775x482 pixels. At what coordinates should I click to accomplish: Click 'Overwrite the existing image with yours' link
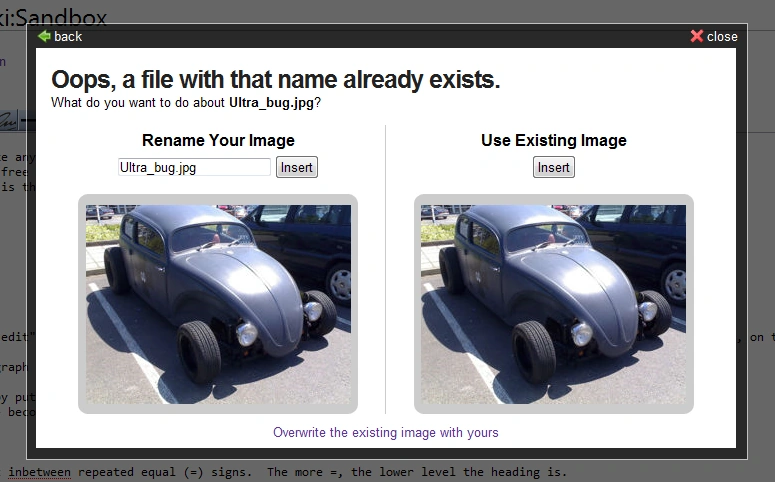386,433
